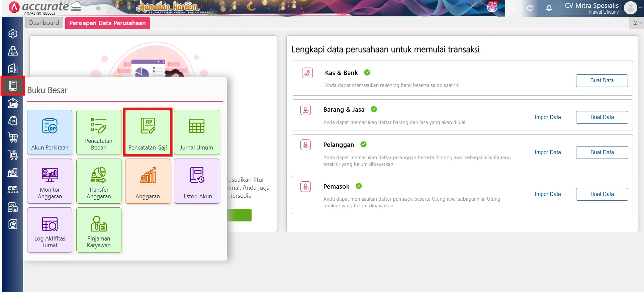Open the orange Anggaran tile
Screen dimensions: 644x292
click(148, 181)
